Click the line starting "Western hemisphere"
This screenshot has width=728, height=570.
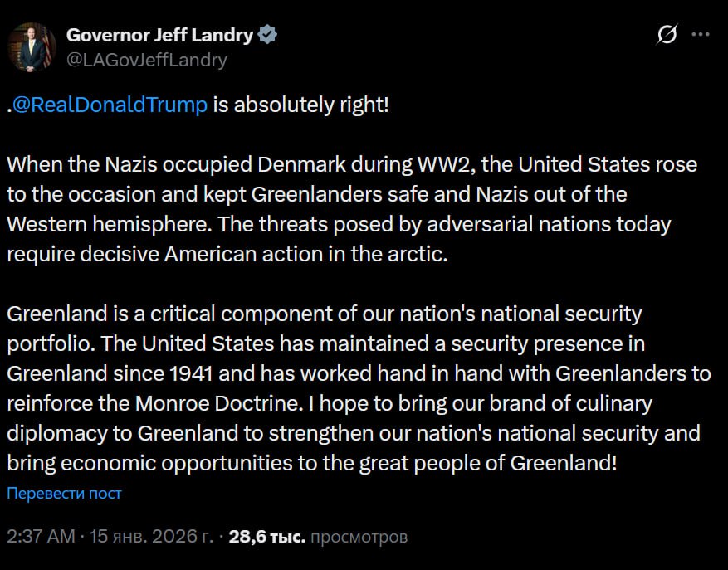[338, 224]
